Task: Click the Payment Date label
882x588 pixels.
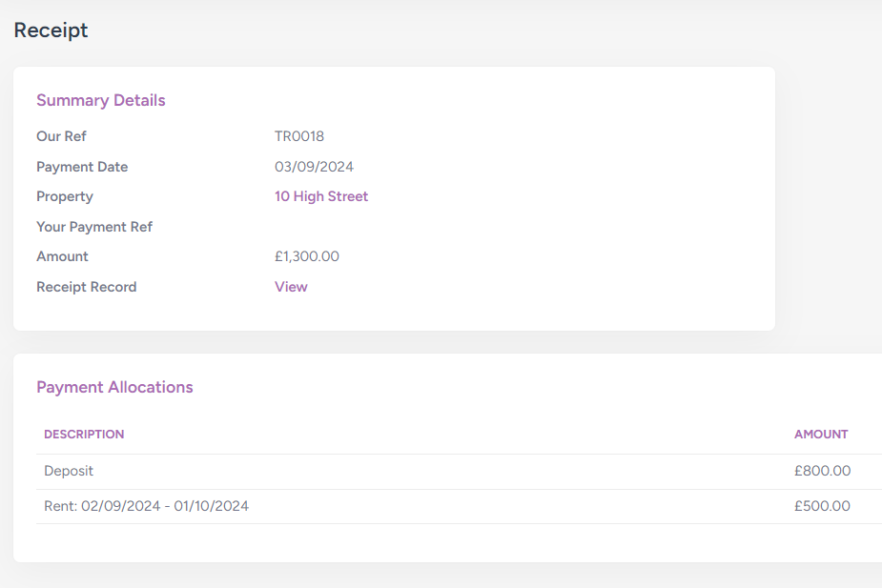Action: (82, 167)
